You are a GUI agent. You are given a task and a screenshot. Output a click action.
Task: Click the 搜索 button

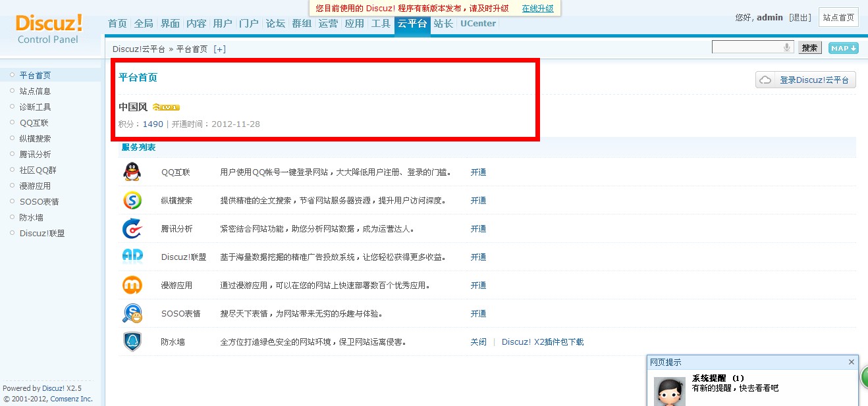click(810, 48)
